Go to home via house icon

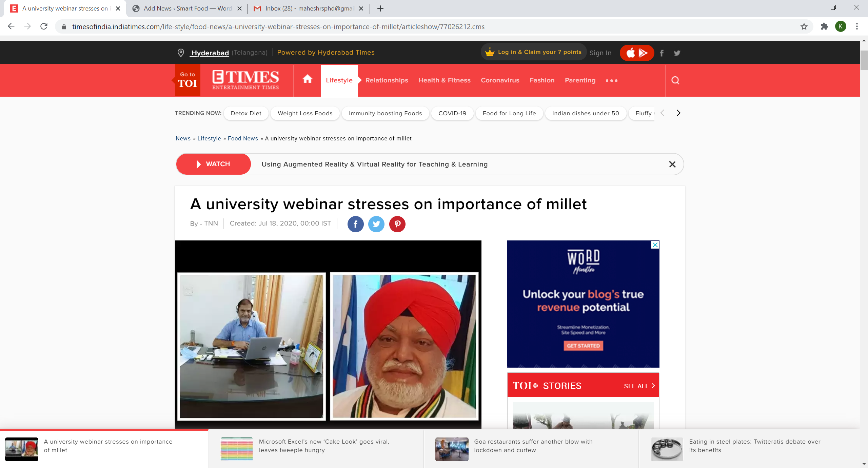(x=307, y=79)
